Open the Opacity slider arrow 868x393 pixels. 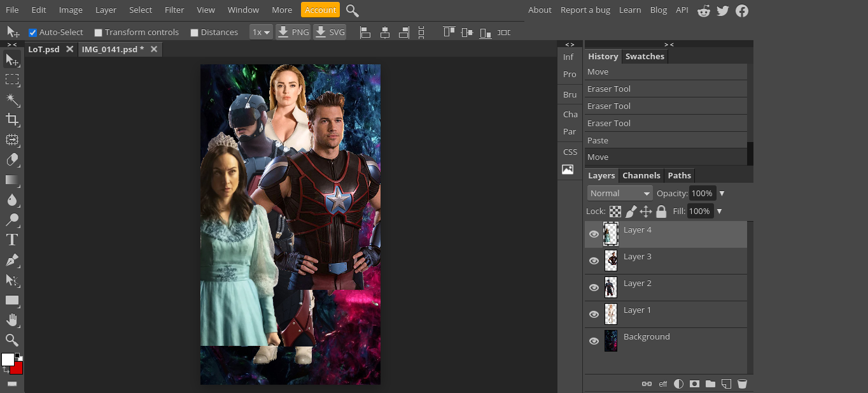722,194
